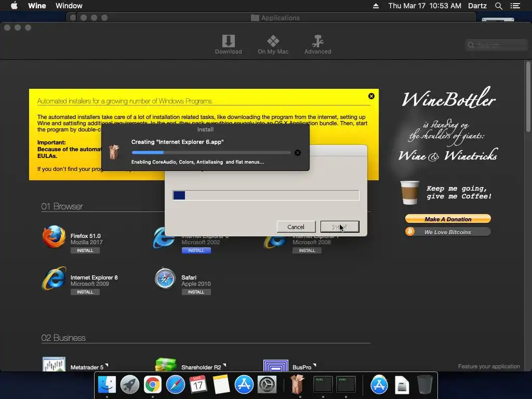Install Safari Apple 2010
The width and height of the screenshot is (532, 399).
[x=196, y=292]
